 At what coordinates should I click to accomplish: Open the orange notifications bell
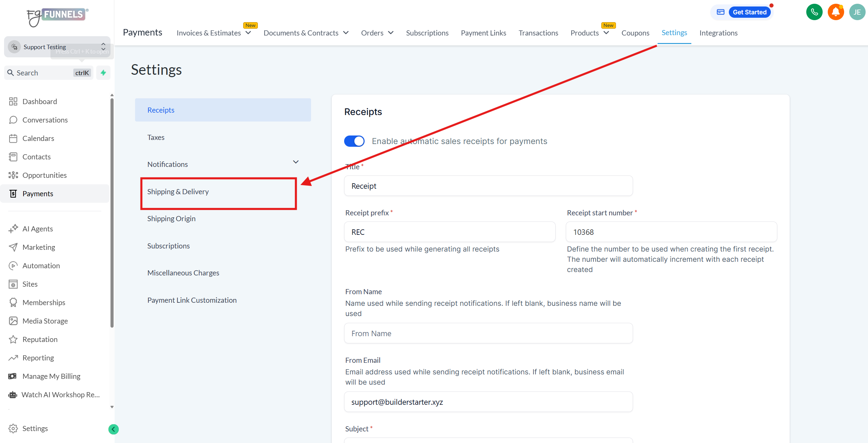click(836, 12)
